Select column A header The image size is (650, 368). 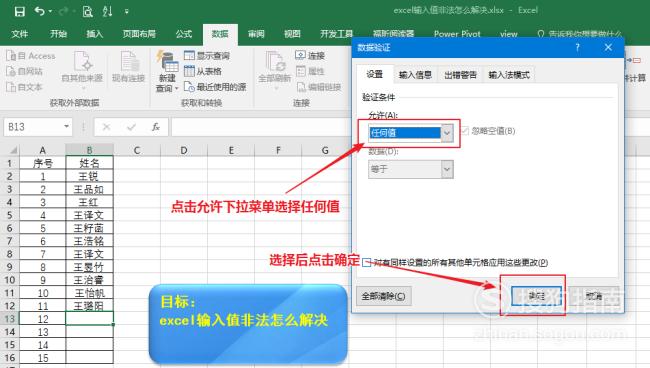click(x=43, y=150)
